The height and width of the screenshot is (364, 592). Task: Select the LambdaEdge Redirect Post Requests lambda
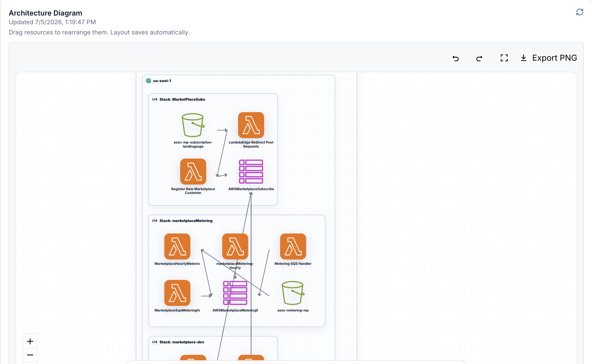[251, 125]
